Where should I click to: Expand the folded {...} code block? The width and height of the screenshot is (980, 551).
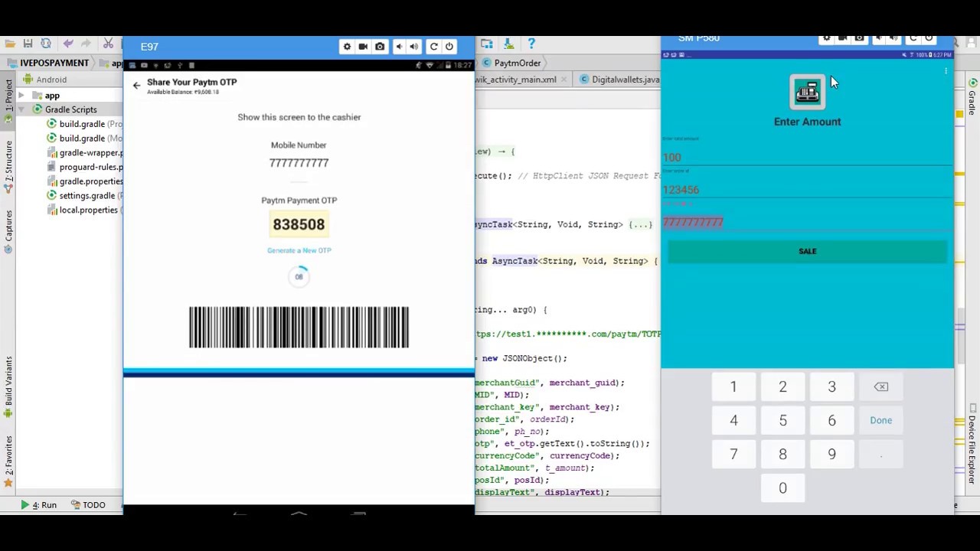(x=640, y=225)
